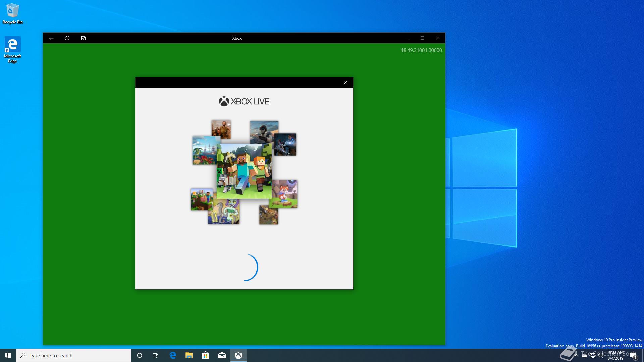Open the Xbox title bar compact view icon
Screen dimensions: 644x362
[83, 38]
